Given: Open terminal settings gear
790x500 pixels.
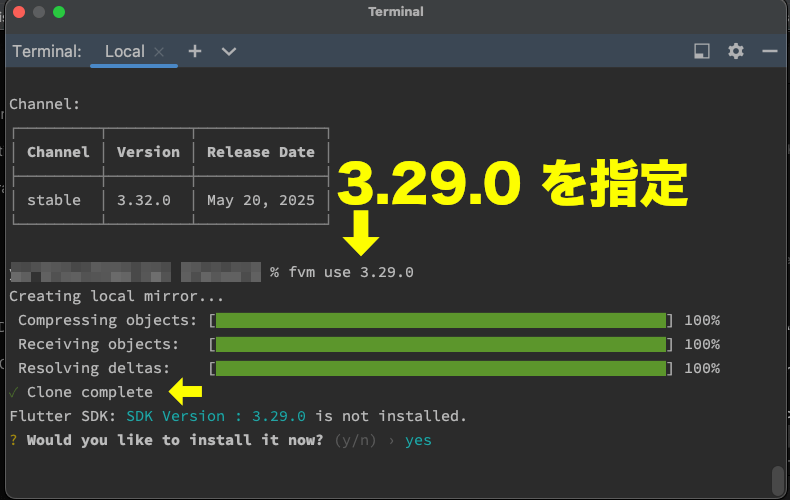Looking at the screenshot, I should click(736, 51).
